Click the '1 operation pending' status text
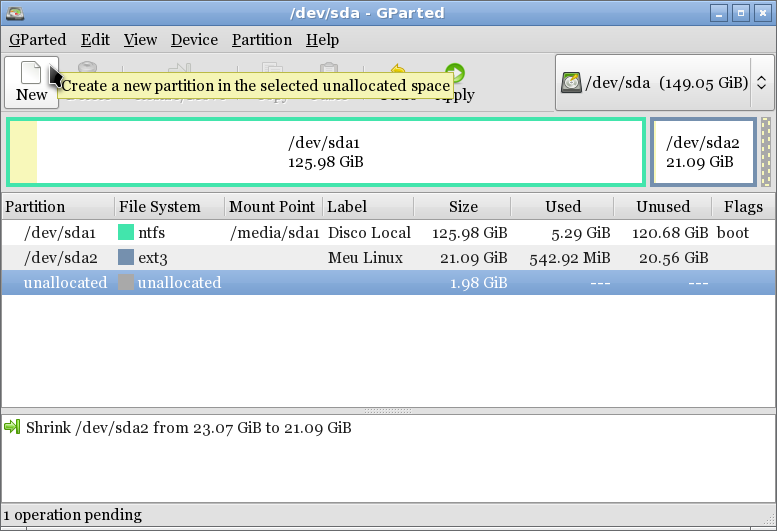Viewport: 777px width, 531px height. coord(72,515)
